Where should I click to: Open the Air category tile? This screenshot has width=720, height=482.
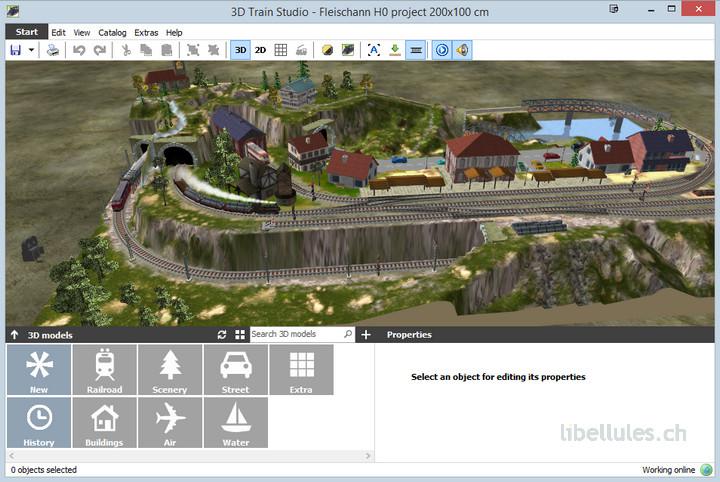(170, 423)
